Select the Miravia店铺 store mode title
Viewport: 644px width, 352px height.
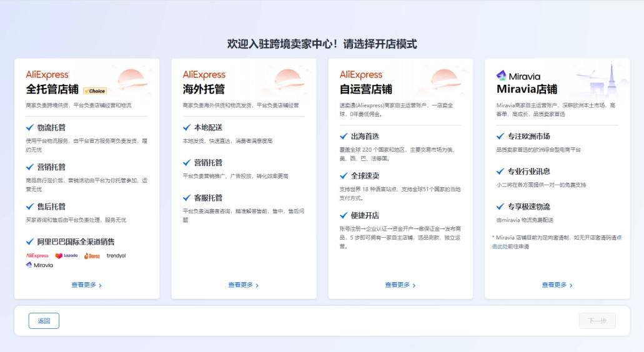click(527, 89)
